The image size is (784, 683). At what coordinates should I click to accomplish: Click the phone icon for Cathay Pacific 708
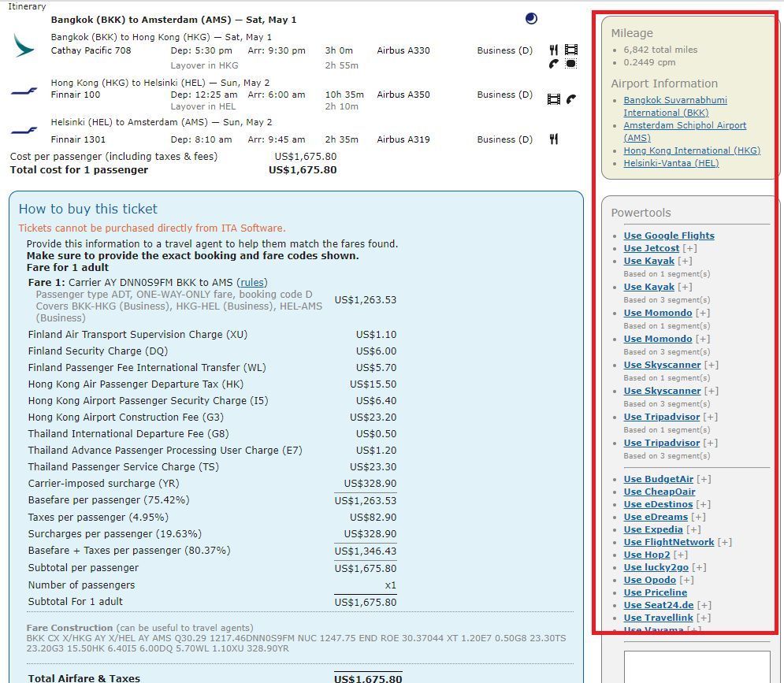point(553,64)
